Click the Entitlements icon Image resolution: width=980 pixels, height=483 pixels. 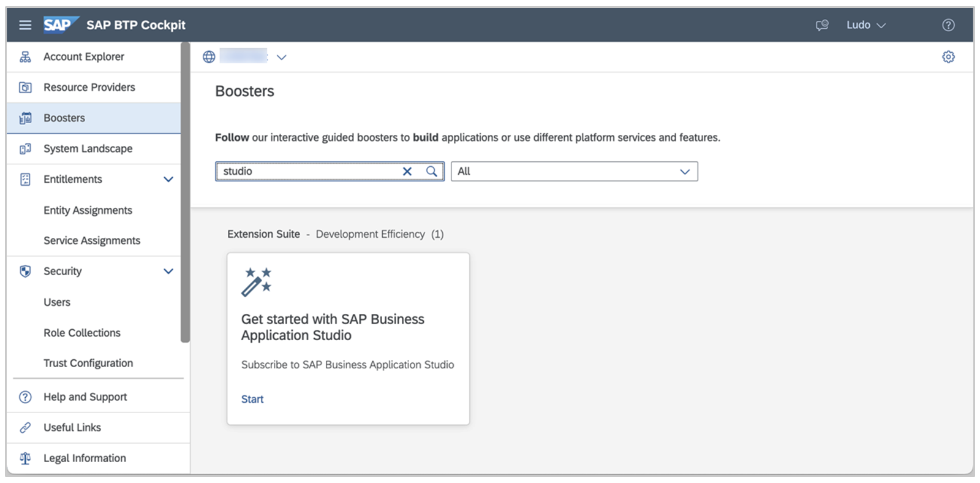coord(25,180)
